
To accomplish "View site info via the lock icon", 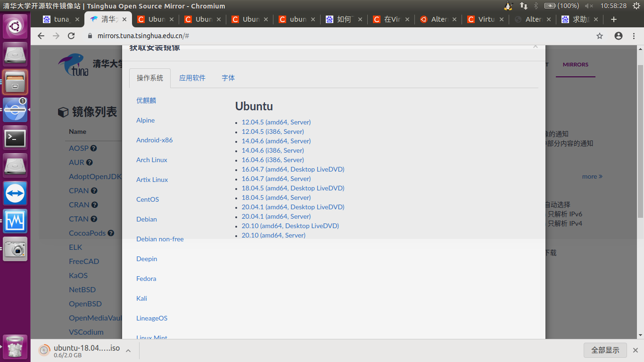I will click(x=91, y=36).
